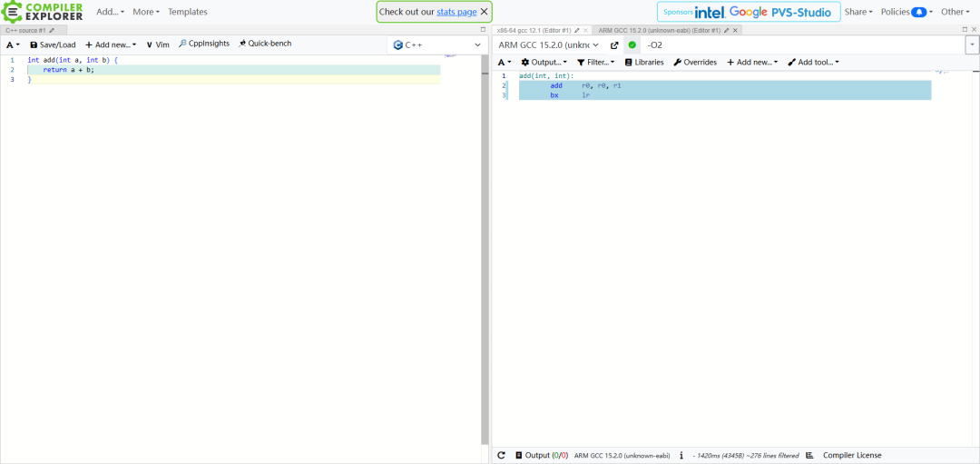Click the green compilation status check

coord(632,45)
